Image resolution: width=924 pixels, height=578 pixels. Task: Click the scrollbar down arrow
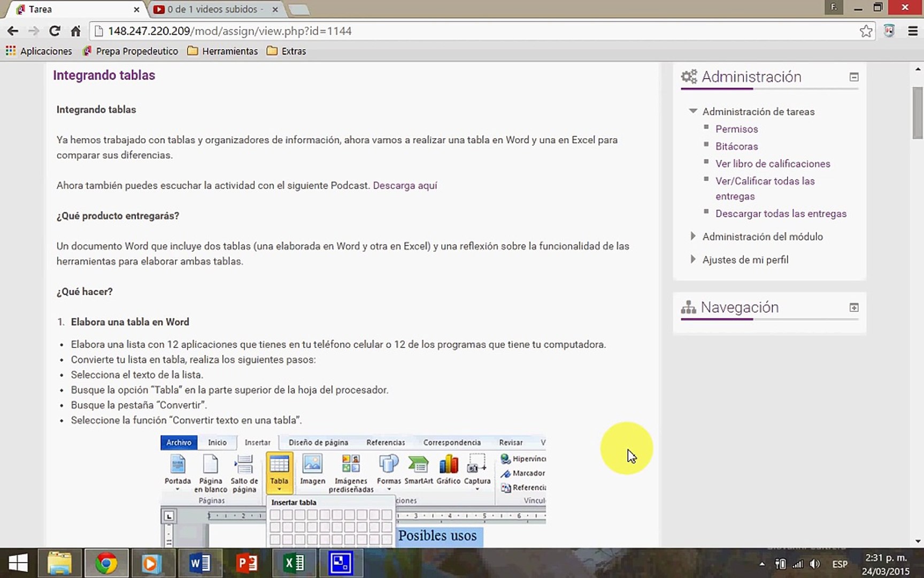click(x=918, y=541)
